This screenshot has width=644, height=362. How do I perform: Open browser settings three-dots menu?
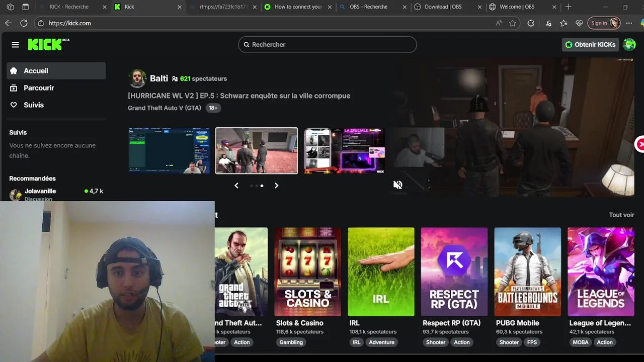(629, 23)
